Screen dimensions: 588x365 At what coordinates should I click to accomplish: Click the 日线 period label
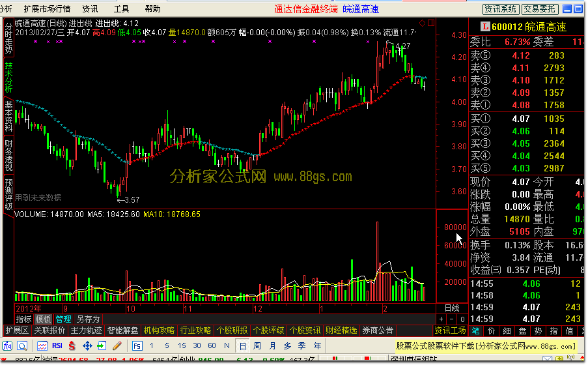point(452,308)
